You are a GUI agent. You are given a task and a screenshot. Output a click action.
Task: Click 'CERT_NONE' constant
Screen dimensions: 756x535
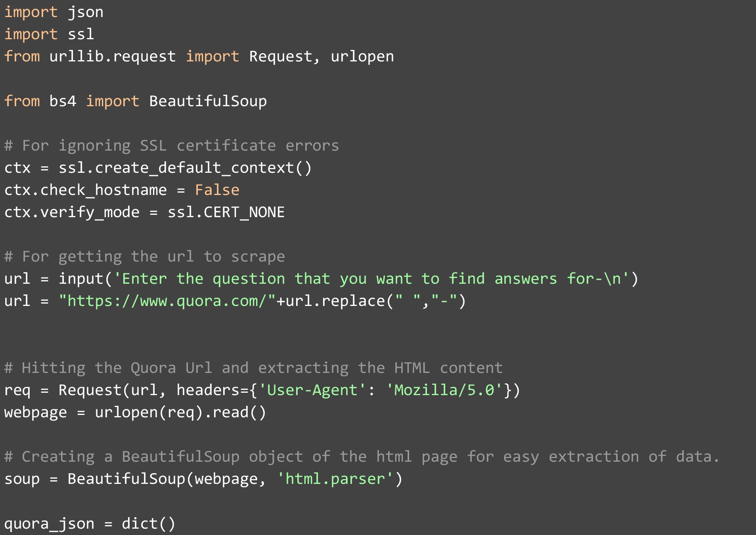[x=244, y=212]
